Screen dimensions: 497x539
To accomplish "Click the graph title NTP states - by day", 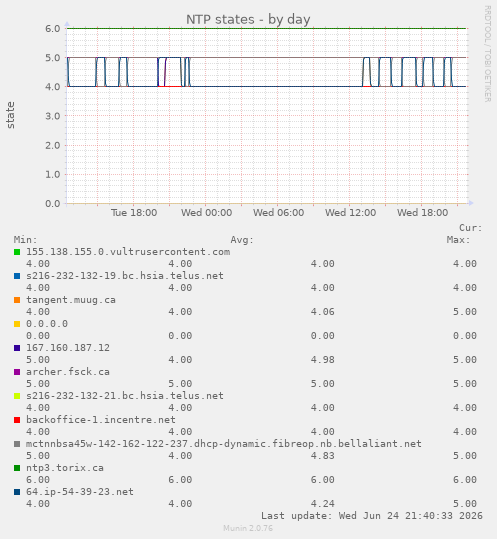I will (x=248, y=20).
